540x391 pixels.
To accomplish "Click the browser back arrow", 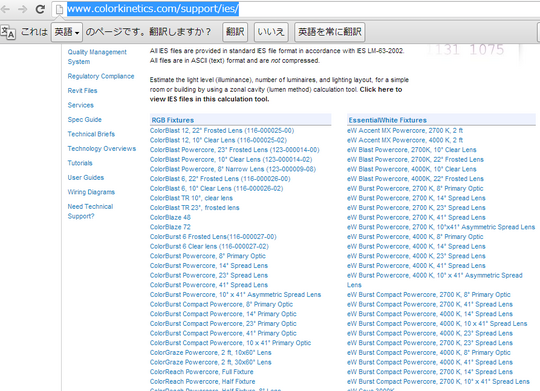I will click(x=5, y=9).
